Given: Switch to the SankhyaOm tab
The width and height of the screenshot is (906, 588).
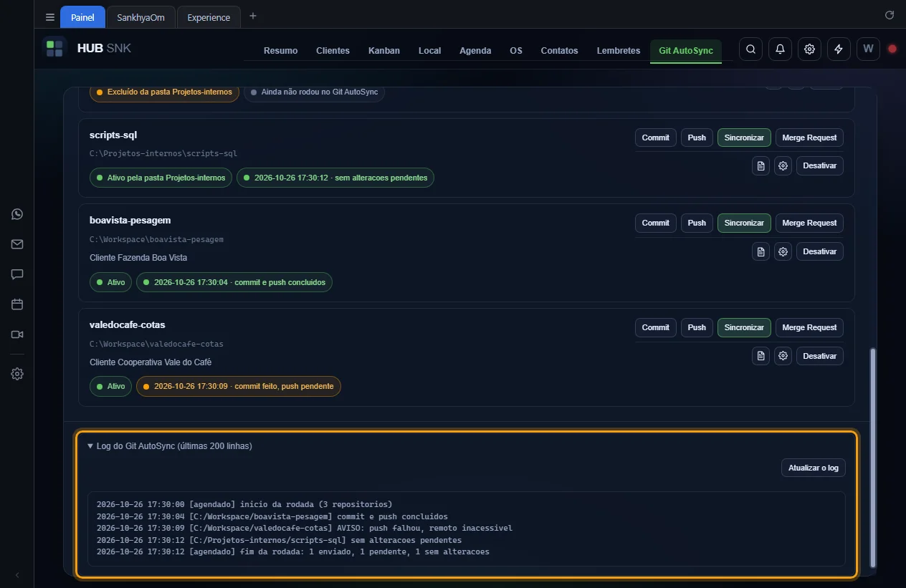Looking at the screenshot, I should point(140,17).
